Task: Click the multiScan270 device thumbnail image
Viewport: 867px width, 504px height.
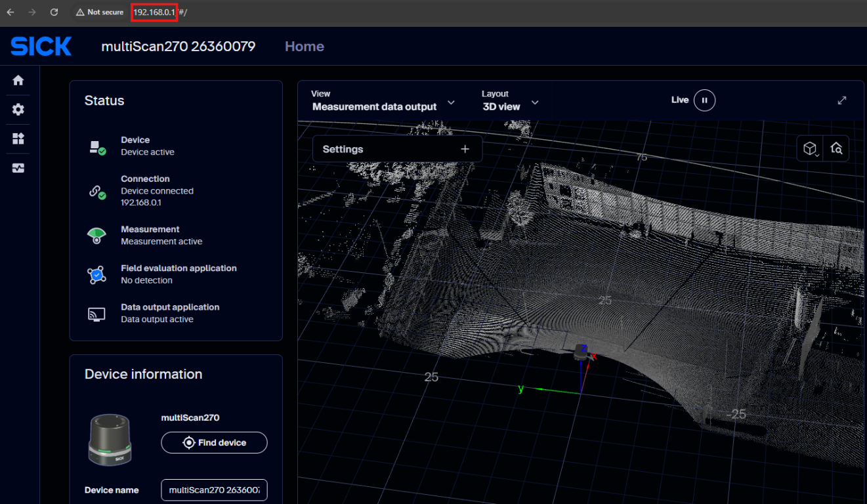Action: point(110,440)
